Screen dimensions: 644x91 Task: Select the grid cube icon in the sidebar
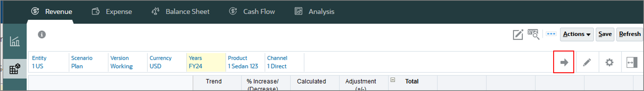click(14, 69)
